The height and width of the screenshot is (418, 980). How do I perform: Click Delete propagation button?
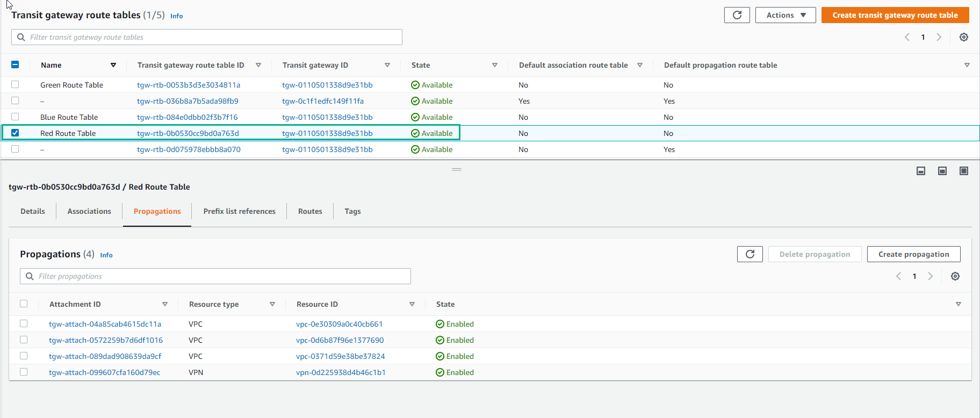(x=815, y=254)
